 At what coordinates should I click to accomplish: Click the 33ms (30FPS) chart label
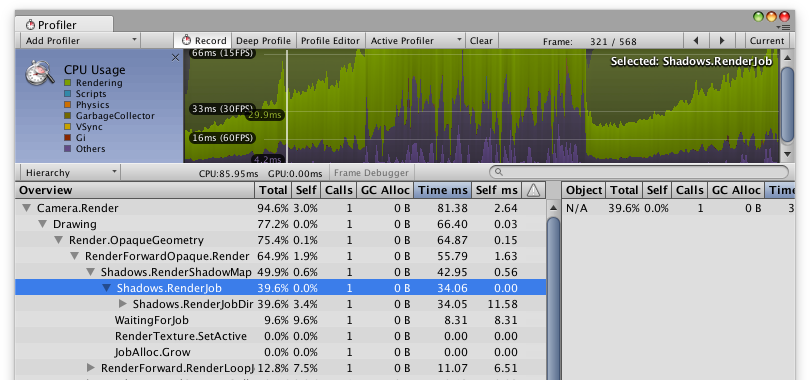(222, 109)
